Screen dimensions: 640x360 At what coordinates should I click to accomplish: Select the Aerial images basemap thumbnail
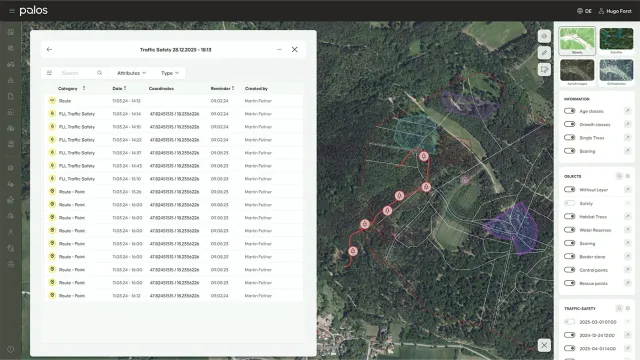click(577, 72)
